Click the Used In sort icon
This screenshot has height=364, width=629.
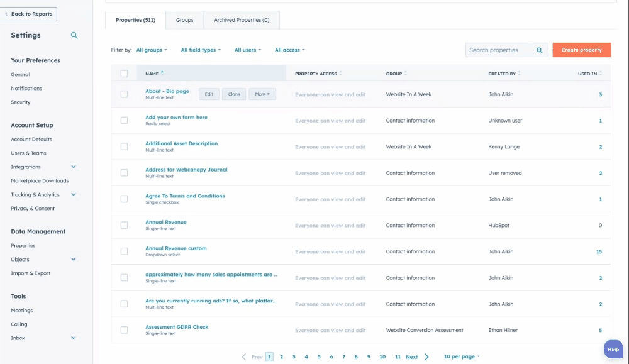[x=601, y=74]
